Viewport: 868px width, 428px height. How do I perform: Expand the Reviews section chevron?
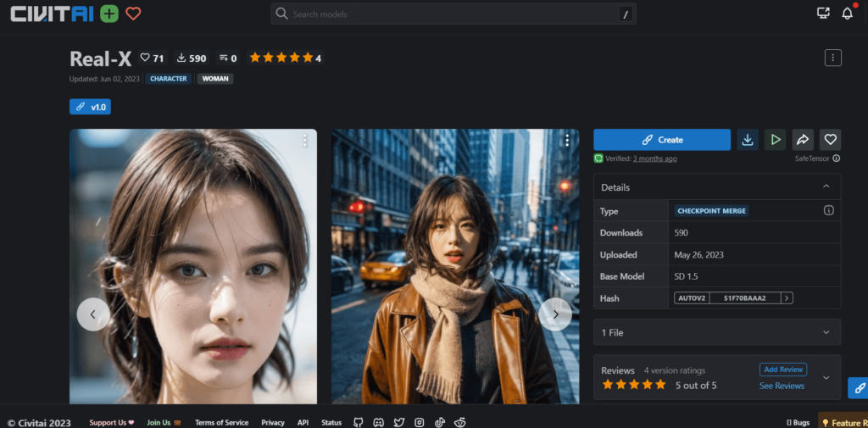826,377
